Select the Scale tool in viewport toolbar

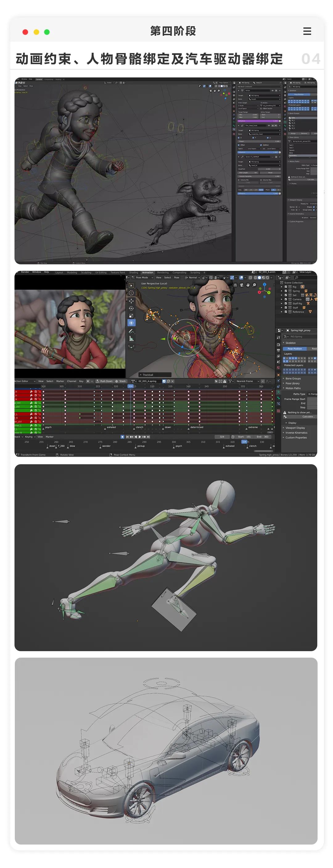coord(131,316)
